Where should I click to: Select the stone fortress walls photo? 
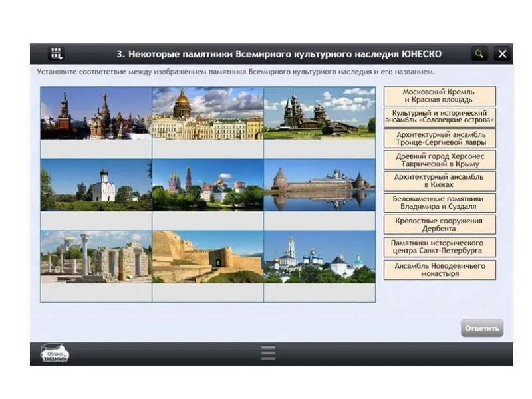coord(207,257)
